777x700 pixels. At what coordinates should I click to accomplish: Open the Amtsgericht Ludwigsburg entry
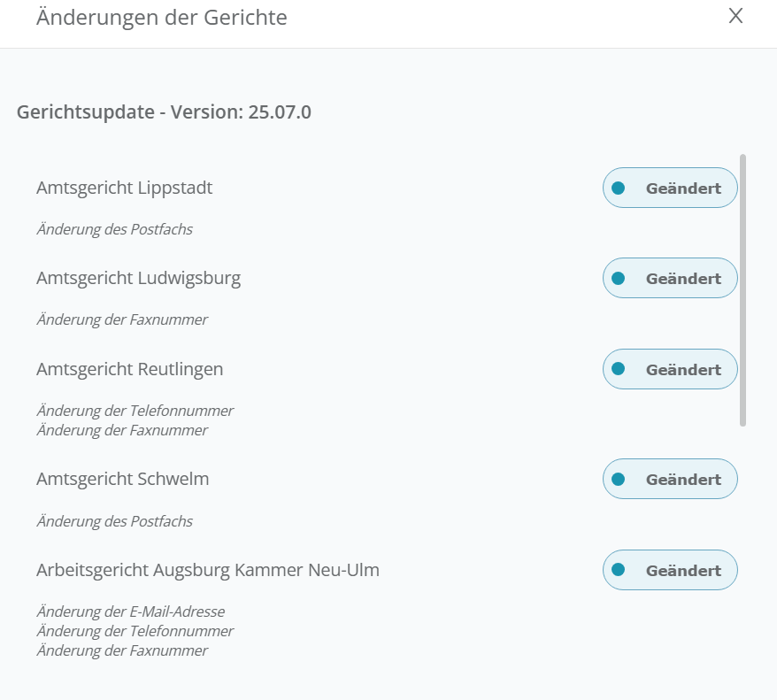(138, 278)
